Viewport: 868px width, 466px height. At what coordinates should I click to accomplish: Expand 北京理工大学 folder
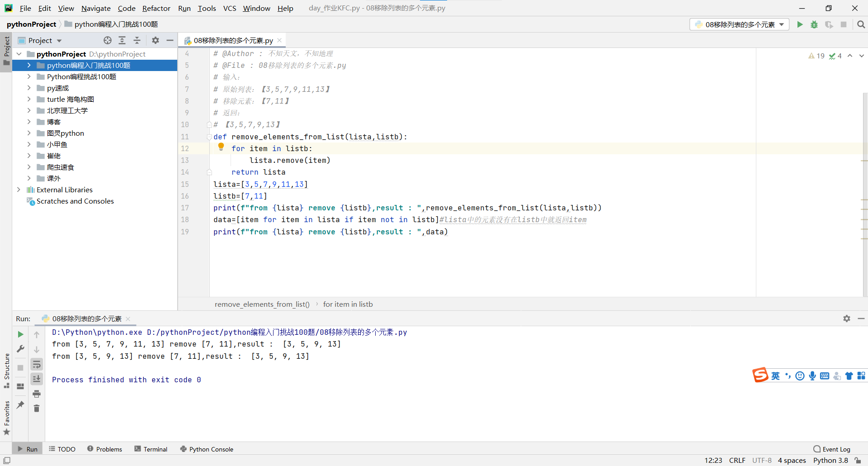29,110
